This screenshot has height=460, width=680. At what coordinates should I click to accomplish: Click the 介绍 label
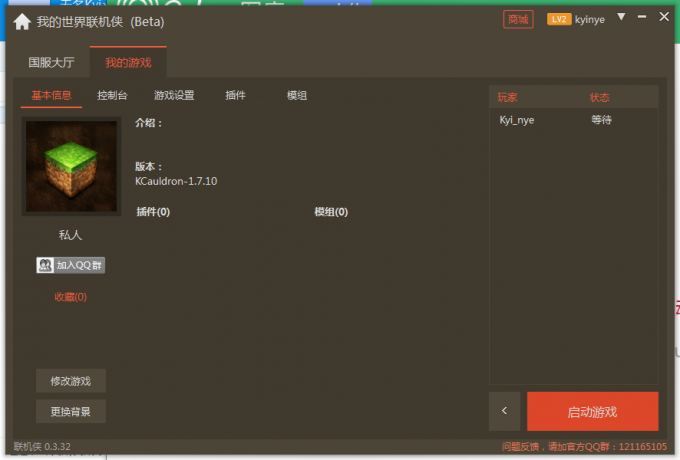coord(148,123)
